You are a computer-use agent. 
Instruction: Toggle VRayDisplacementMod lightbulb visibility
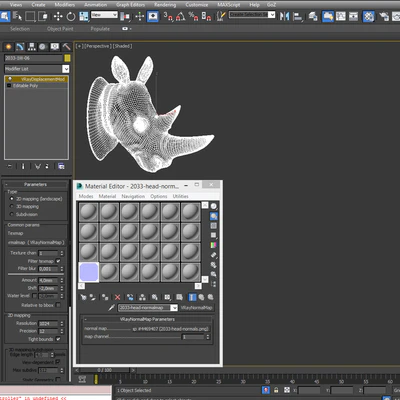click(x=10, y=79)
